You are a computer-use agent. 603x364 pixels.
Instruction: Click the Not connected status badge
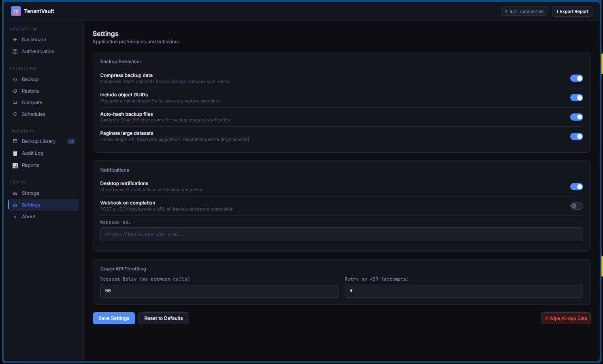524,11
